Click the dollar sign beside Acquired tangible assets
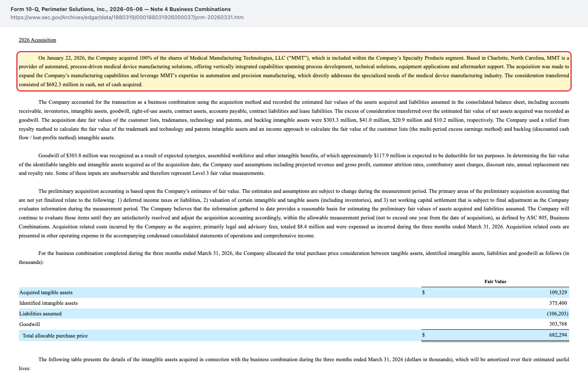588x382 pixels. 423,293
